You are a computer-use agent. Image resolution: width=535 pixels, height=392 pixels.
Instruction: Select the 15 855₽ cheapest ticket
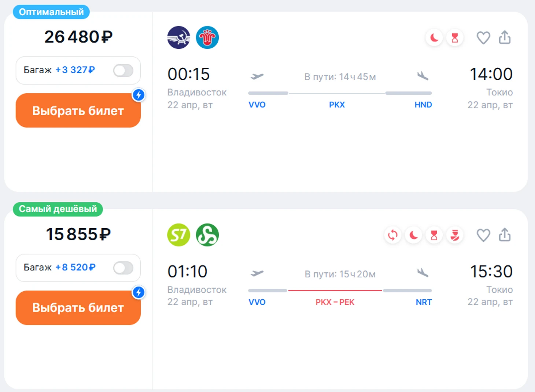click(78, 308)
